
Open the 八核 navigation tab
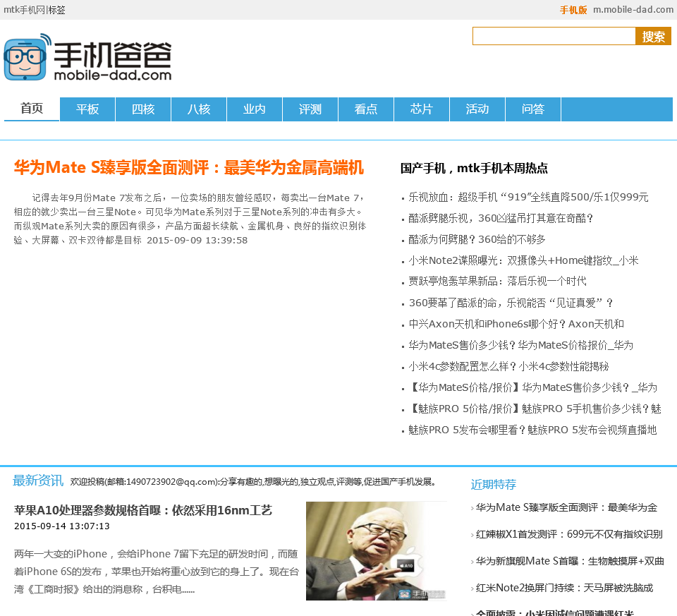[199, 109]
